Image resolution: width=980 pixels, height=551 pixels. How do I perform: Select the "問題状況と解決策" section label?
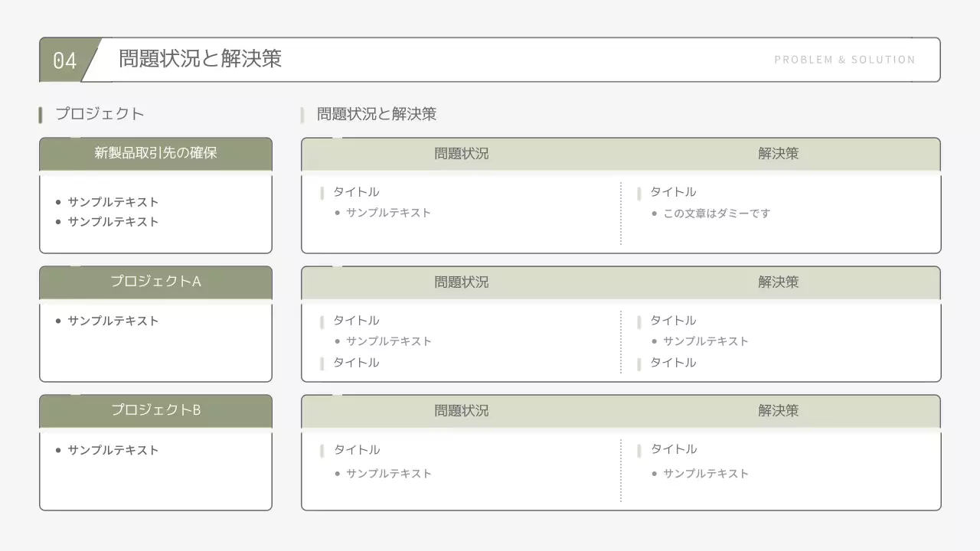click(x=376, y=113)
